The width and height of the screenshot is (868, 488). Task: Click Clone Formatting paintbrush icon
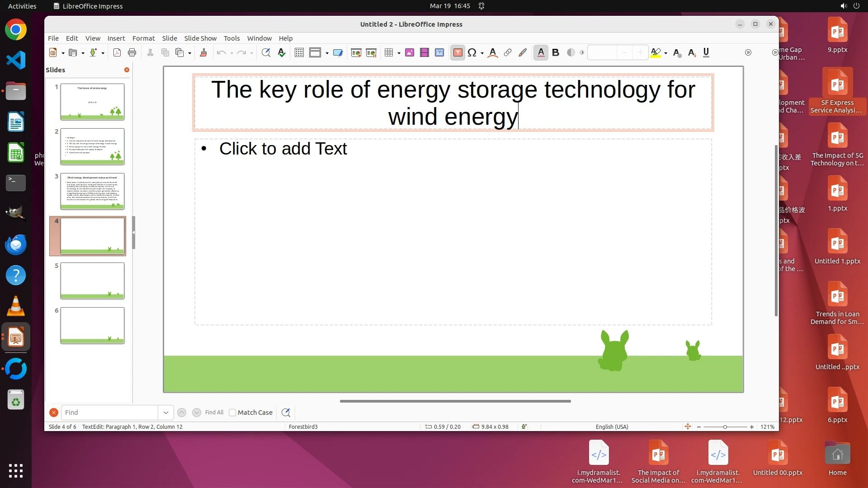203,53
